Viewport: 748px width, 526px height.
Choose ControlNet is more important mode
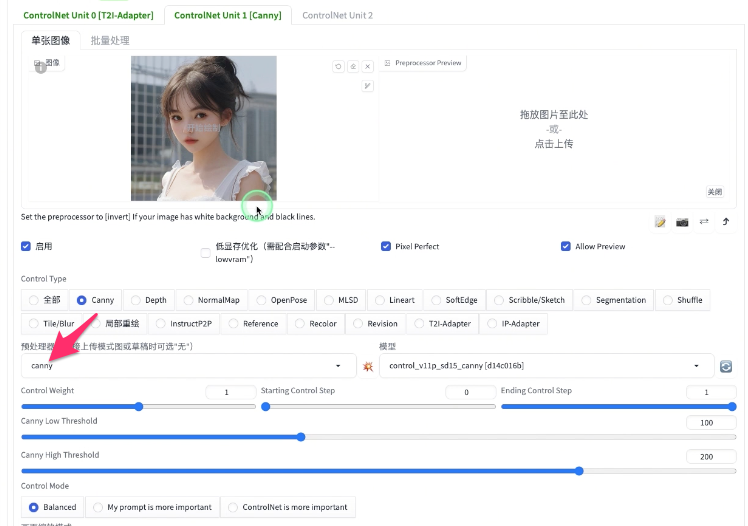[288, 507]
